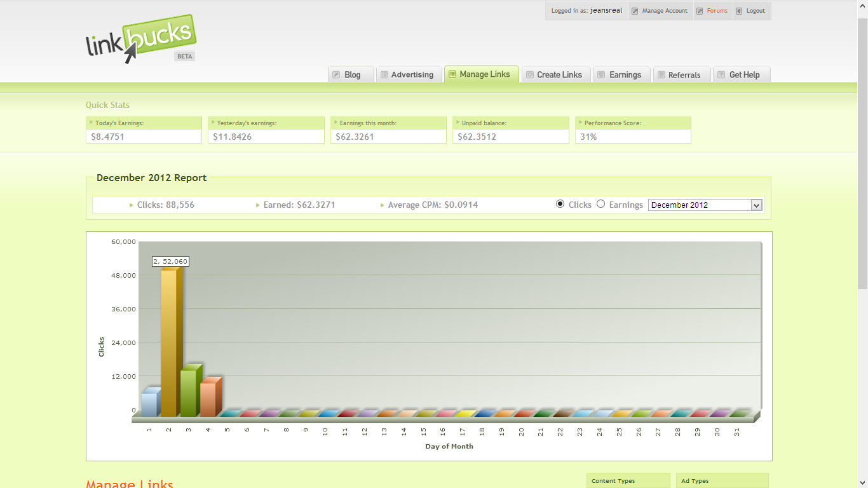Screen dimensions: 868x488
Task: Click the Logout arrow icon
Action: click(x=739, y=11)
